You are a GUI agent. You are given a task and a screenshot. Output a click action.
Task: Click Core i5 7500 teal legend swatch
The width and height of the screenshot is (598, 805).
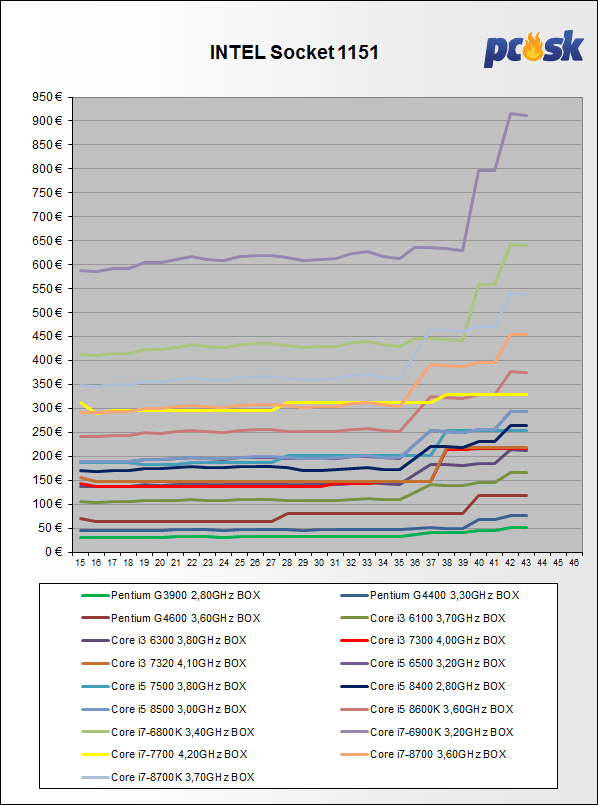click(x=95, y=686)
